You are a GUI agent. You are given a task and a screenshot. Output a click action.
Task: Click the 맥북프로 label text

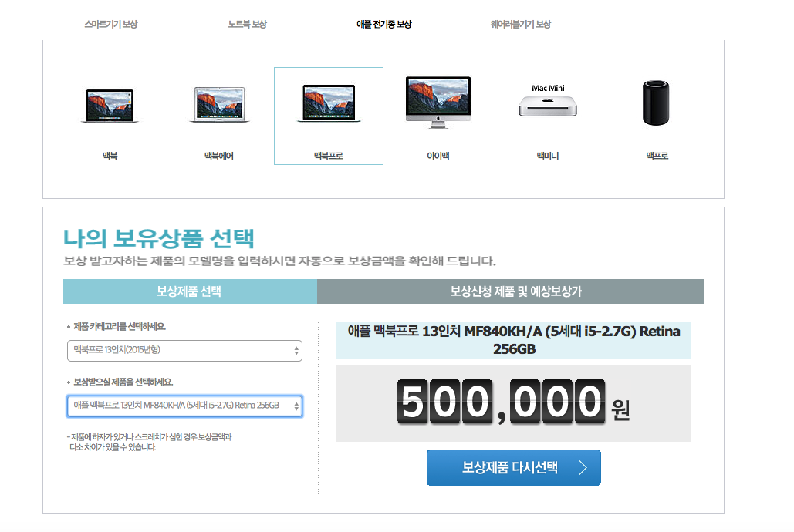point(329,157)
